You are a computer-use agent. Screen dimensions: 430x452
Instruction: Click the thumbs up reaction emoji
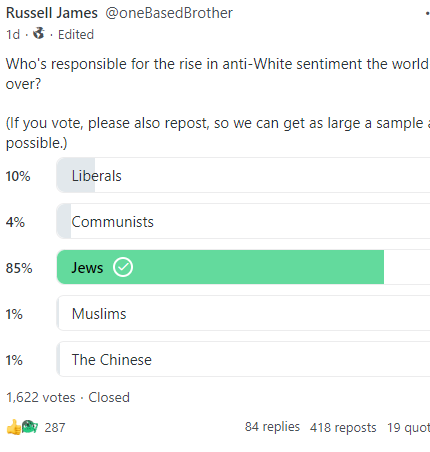[14, 427]
